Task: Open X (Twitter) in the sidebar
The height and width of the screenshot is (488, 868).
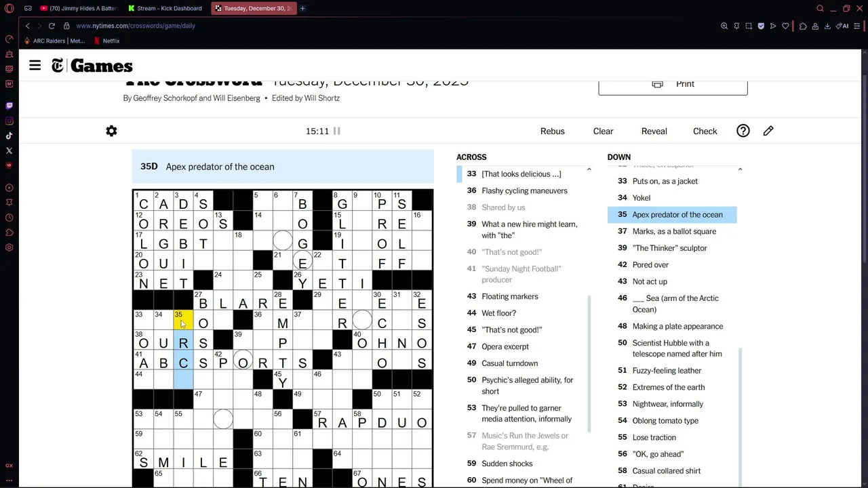Action: [x=9, y=150]
